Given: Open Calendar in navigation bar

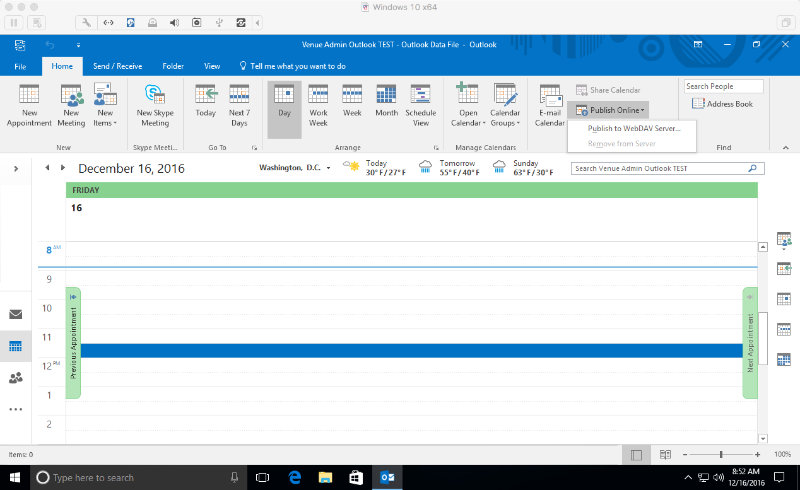Looking at the screenshot, I should tap(16, 347).
